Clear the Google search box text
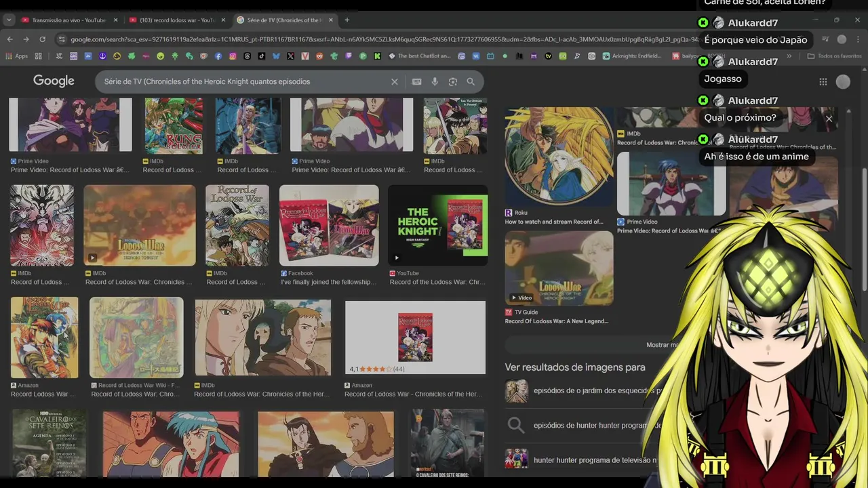 [x=394, y=81]
